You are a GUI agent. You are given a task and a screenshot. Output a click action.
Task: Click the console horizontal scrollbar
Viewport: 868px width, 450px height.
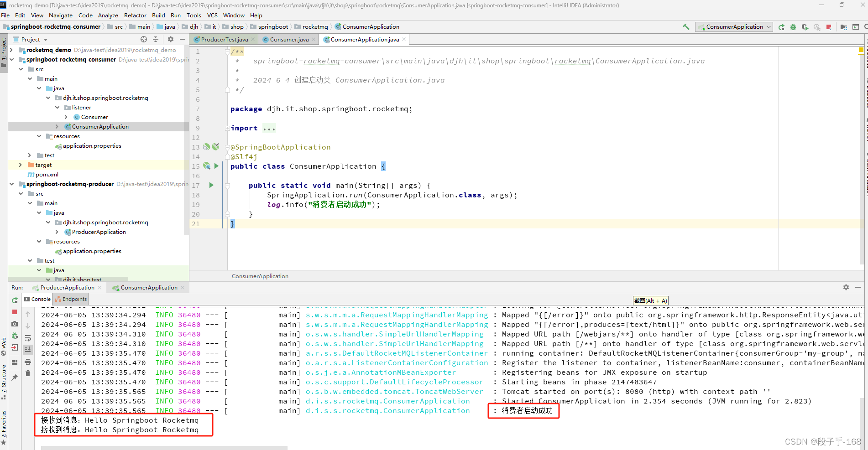[164, 448]
